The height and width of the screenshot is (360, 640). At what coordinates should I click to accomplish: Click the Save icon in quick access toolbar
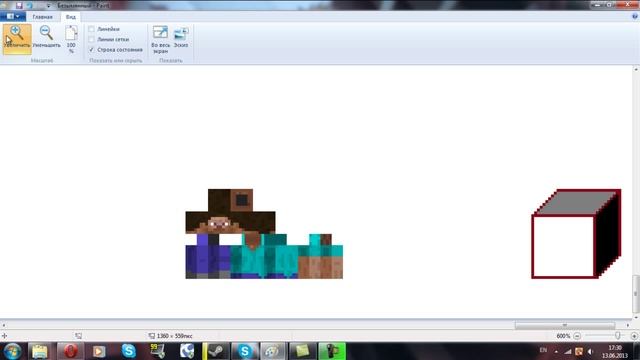[19, 5]
